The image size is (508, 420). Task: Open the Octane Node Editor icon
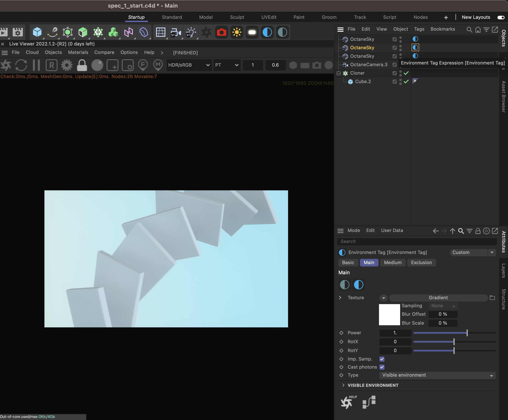click(369, 402)
